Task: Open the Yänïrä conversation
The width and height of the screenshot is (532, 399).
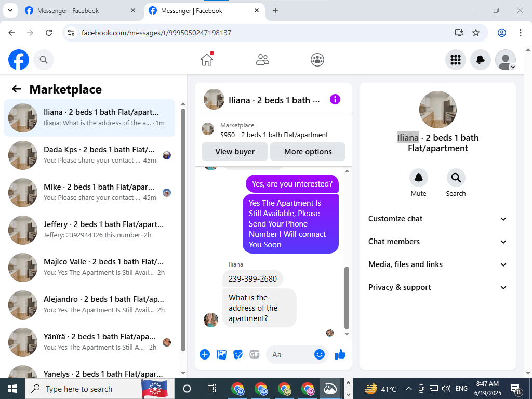Action: click(x=89, y=342)
